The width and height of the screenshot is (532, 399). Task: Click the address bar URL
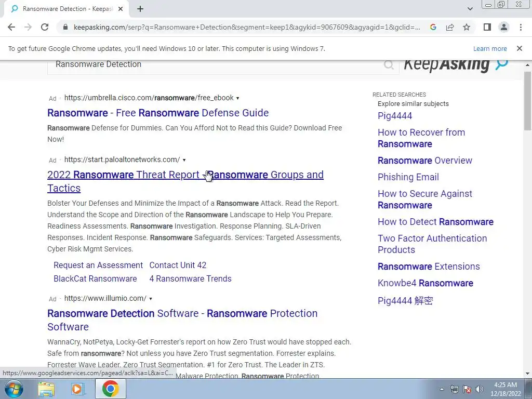coord(247,27)
